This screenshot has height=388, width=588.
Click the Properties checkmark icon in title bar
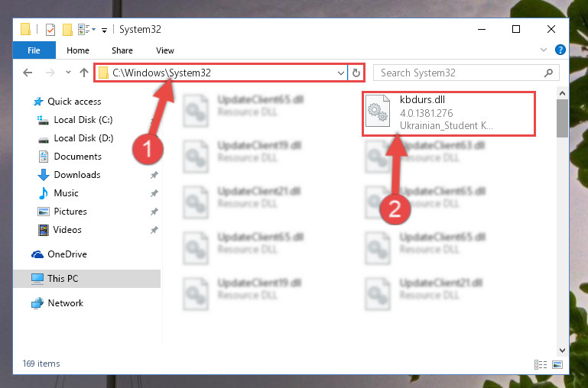coord(50,29)
